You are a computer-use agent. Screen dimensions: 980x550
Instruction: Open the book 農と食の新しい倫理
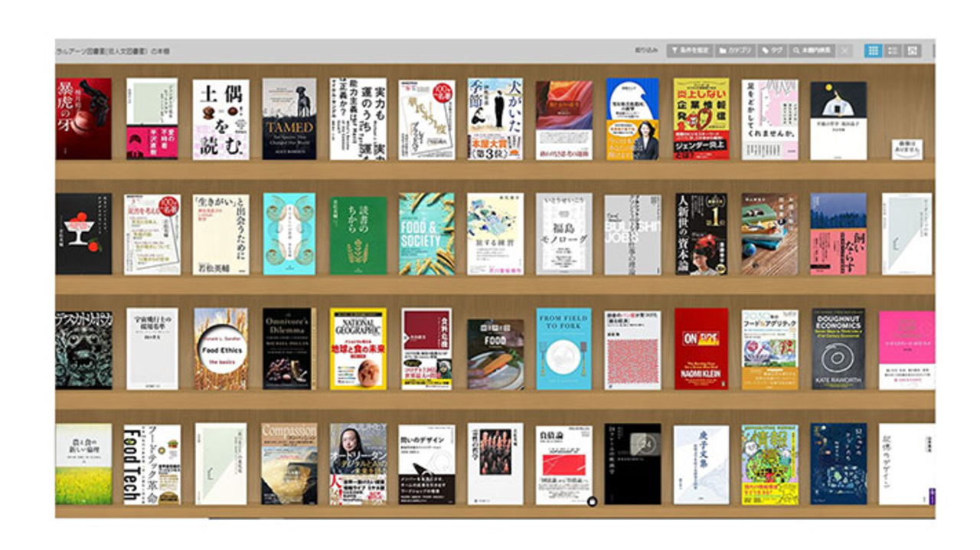tap(83, 464)
